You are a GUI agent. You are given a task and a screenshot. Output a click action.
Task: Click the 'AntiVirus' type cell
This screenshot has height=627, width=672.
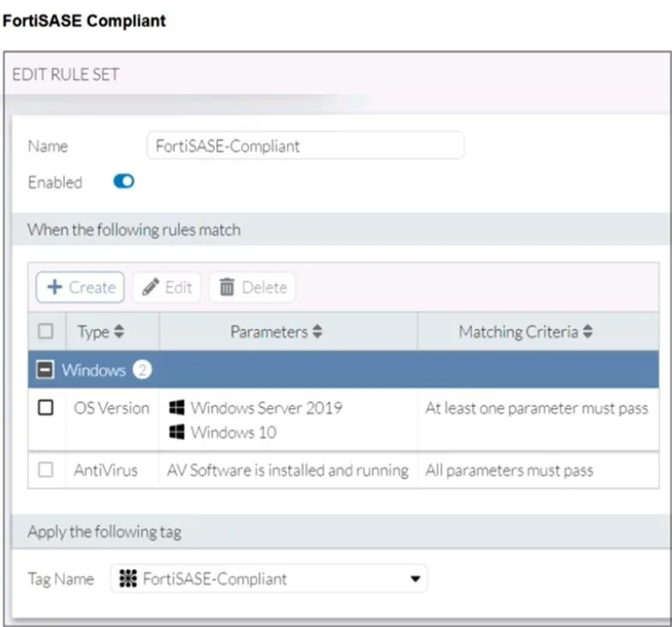(105, 471)
